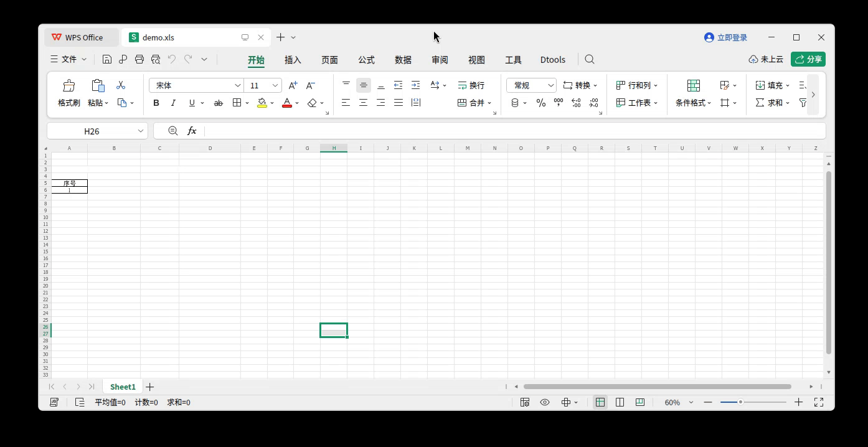Click the Cut scissors icon
868x447 pixels.
[x=121, y=85]
